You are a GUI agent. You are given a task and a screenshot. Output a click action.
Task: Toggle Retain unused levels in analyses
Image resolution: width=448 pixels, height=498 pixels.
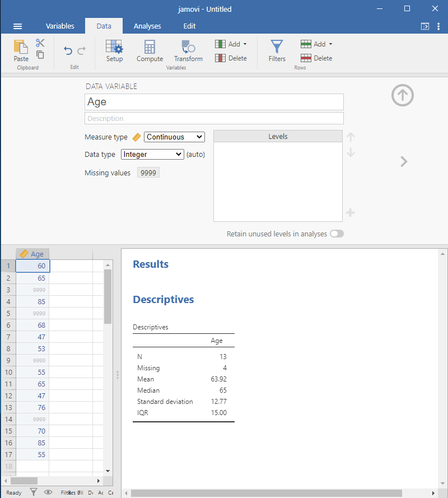pyautogui.click(x=337, y=234)
